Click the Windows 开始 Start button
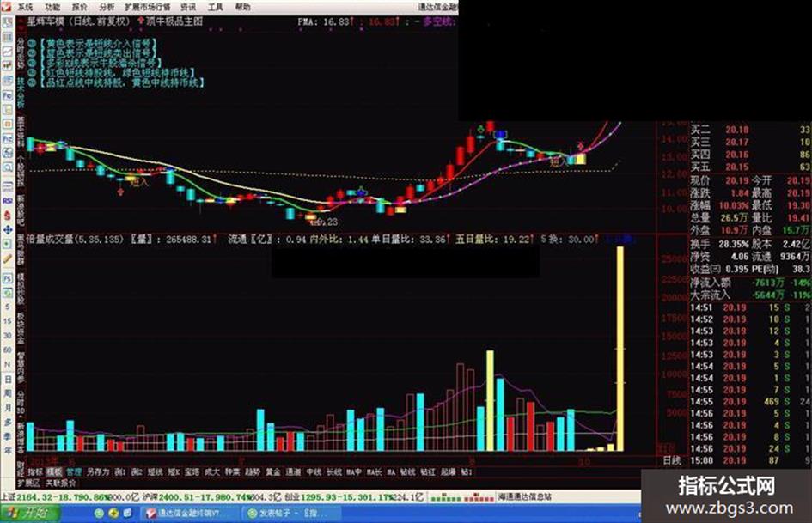This screenshot has width=812, height=523. 30,514
